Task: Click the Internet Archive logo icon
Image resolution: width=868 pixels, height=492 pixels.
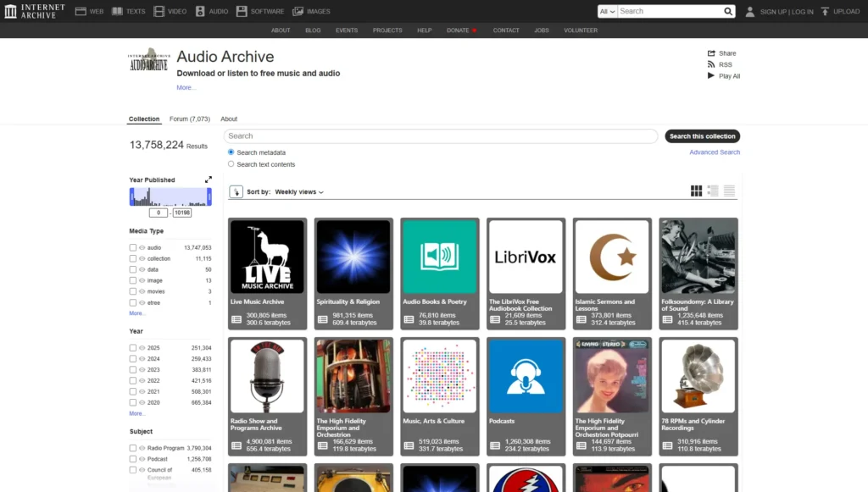Action: click(10, 11)
